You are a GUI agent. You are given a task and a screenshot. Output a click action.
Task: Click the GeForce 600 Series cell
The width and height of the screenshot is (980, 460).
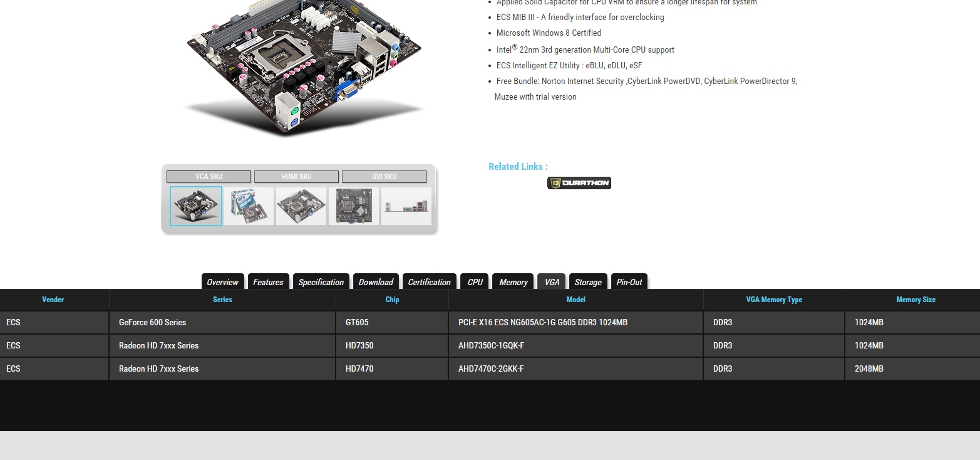pos(222,322)
